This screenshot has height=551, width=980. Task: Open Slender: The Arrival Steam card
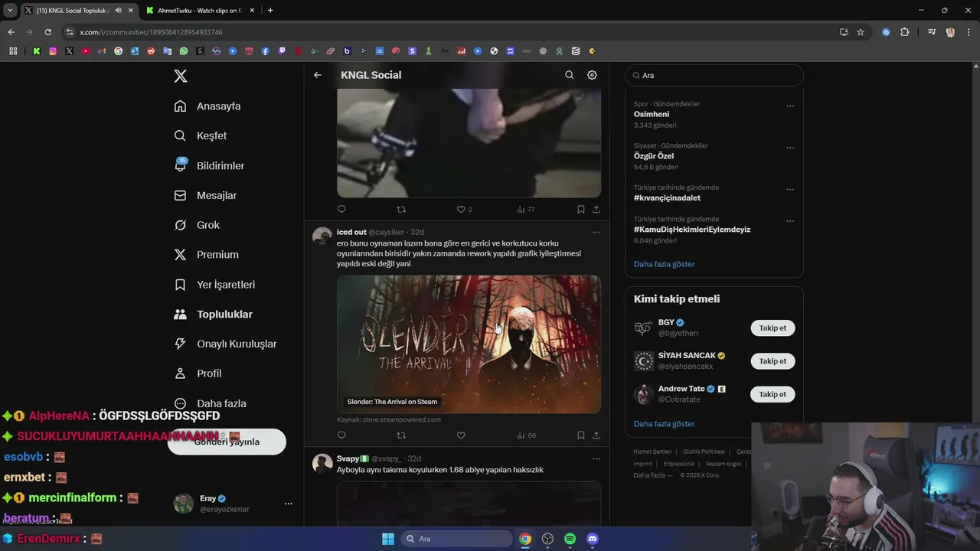click(x=469, y=344)
